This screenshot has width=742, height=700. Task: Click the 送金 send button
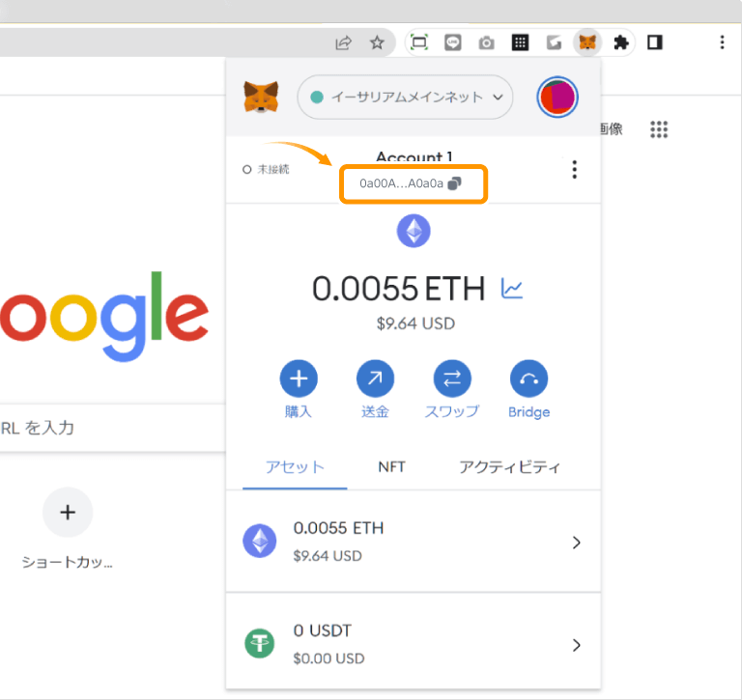(375, 389)
